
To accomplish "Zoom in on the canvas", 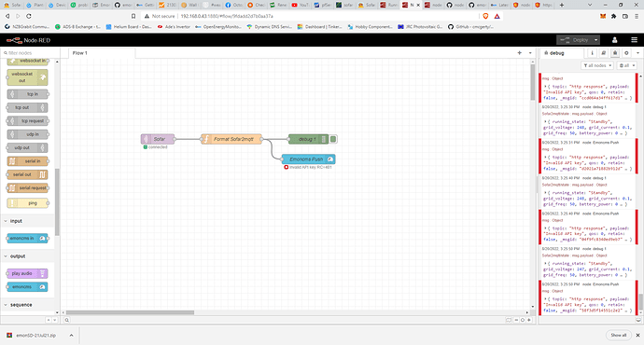I will coord(529,320).
